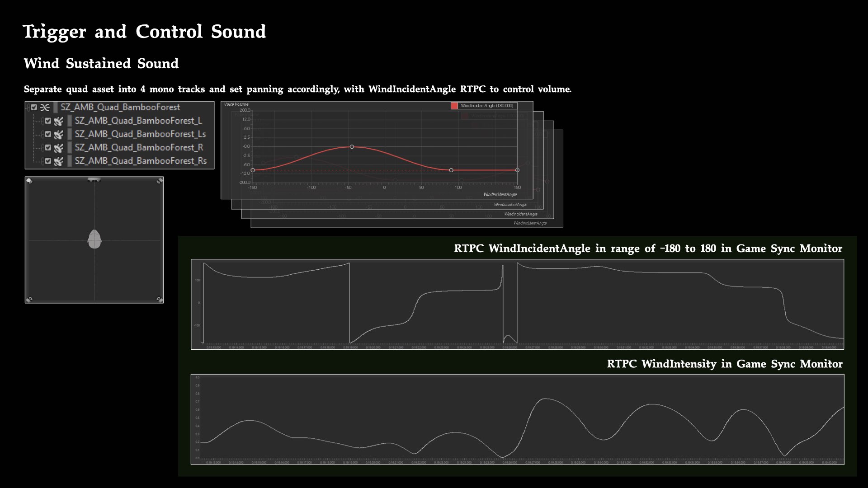Click the color bar of SZ_AMB_Quad_BambooForest_R
This screenshot has height=488, width=868.
coord(70,148)
